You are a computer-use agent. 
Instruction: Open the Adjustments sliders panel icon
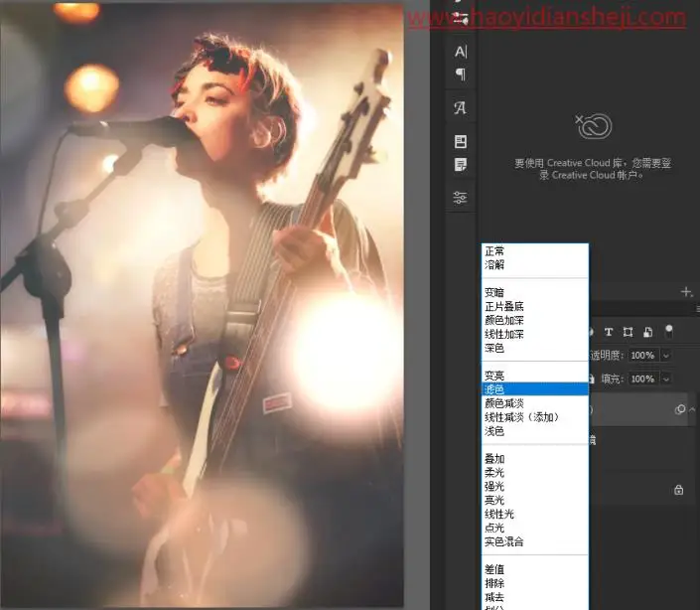[461, 197]
